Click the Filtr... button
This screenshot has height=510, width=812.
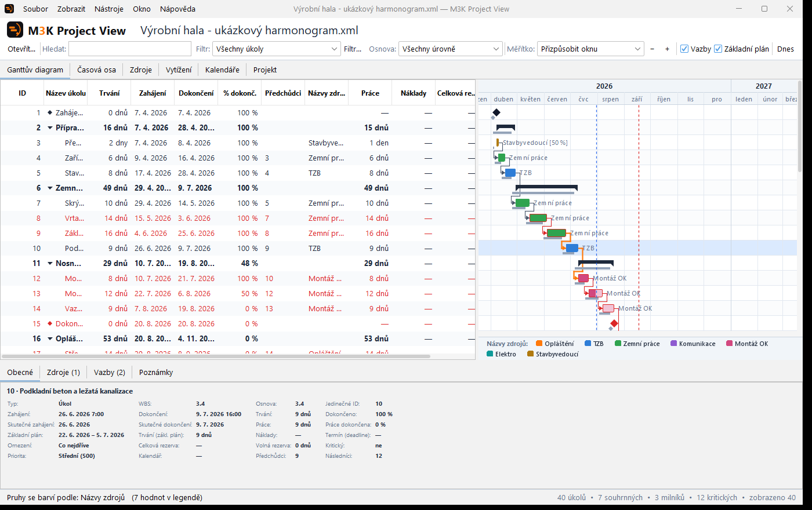pos(353,49)
